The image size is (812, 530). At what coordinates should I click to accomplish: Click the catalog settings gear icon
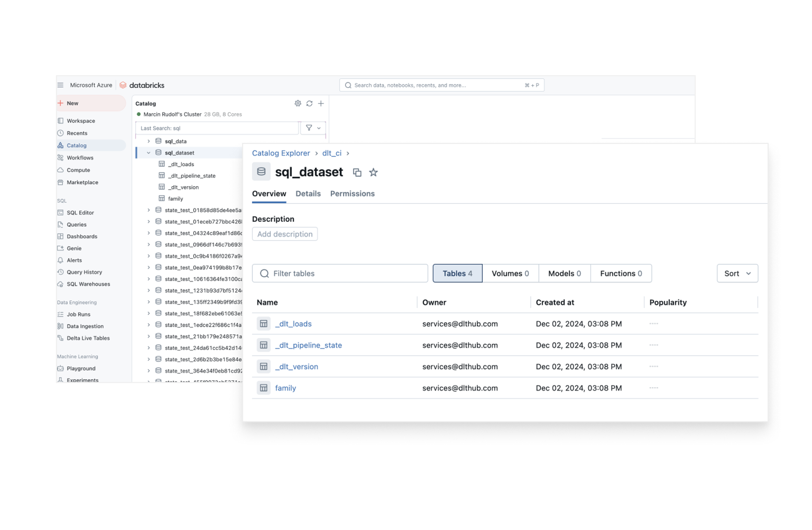pyautogui.click(x=298, y=103)
